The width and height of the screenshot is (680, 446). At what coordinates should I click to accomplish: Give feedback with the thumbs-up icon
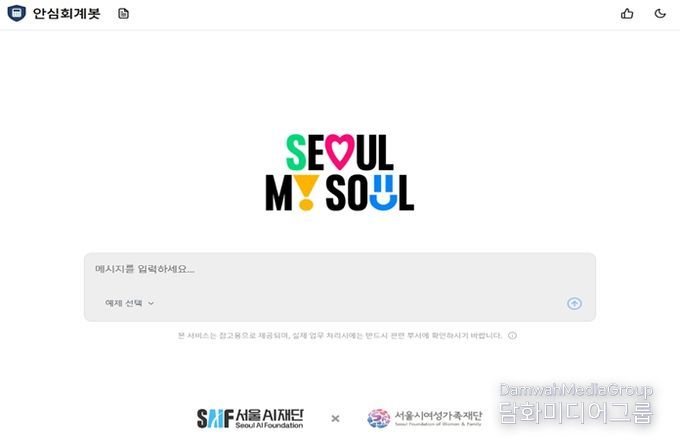click(x=627, y=14)
